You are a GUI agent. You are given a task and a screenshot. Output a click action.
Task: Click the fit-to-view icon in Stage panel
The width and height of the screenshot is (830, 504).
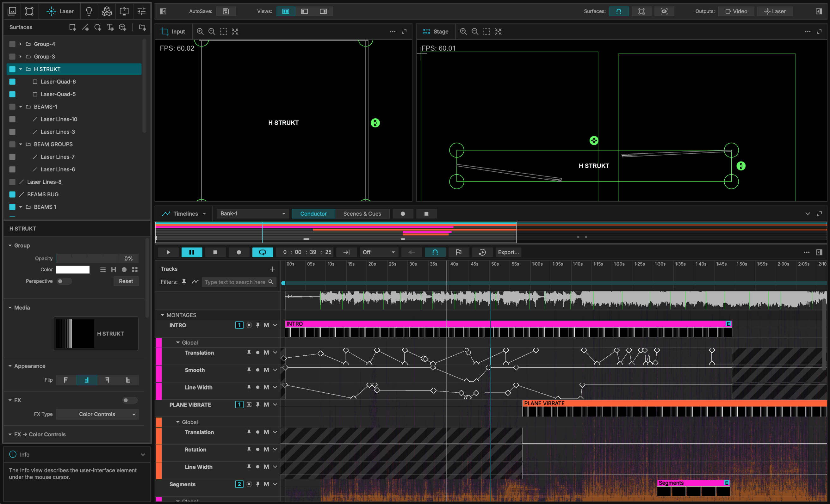coord(498,31)
